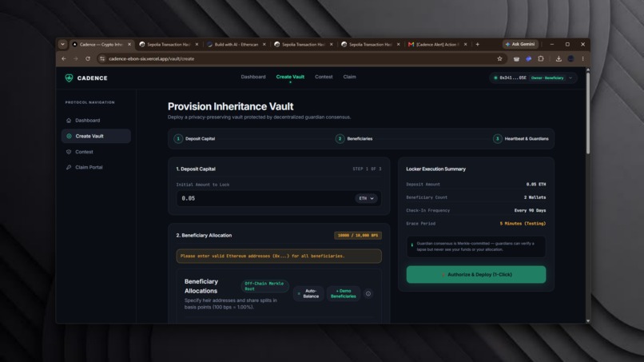Click the 10000 / 10,000 BPS badge

click(x=358, y=236)
